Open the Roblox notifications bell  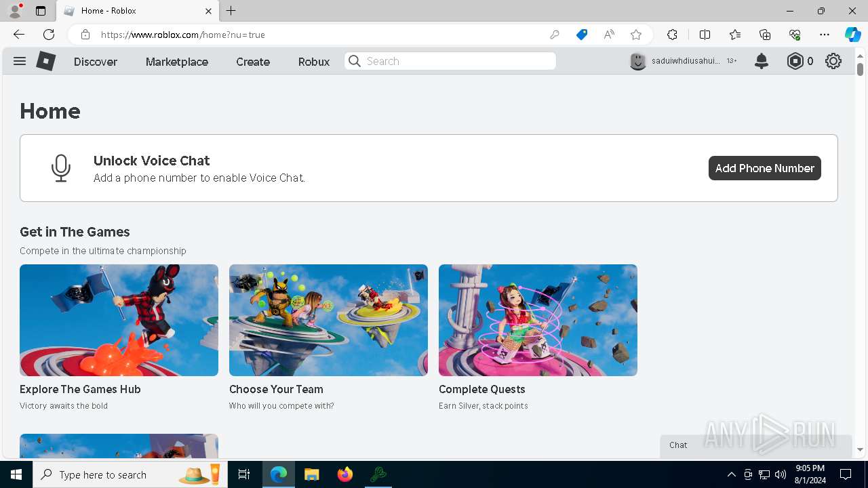(x=762, y=61)
